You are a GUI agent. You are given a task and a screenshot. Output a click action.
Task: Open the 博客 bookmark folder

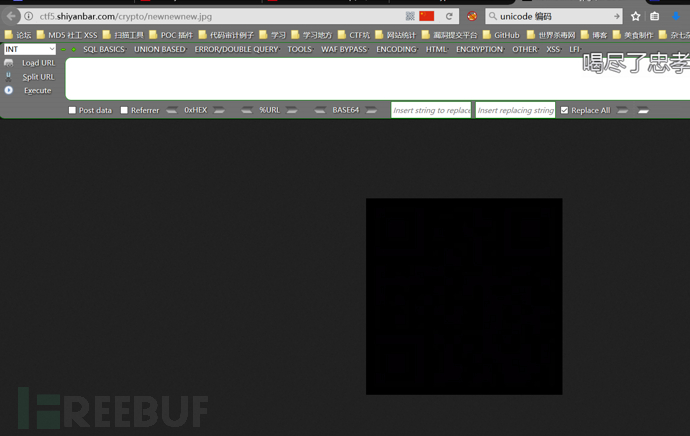click(594, 35)
